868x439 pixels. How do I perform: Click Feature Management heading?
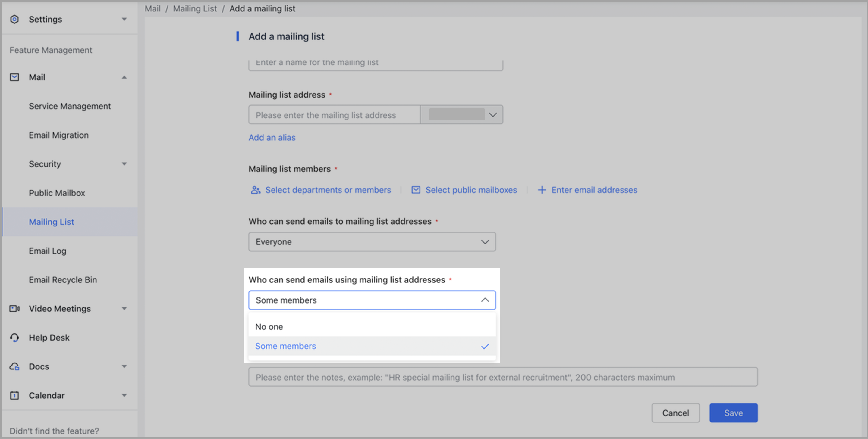[51, 50]
